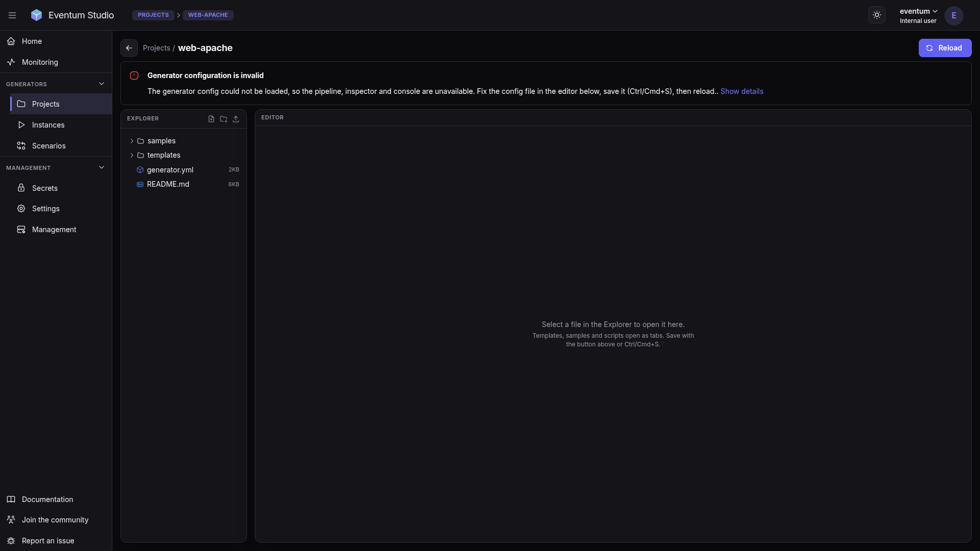Create a new folder in Explorer
Screen dimensions: 980x551
point(224,119)
